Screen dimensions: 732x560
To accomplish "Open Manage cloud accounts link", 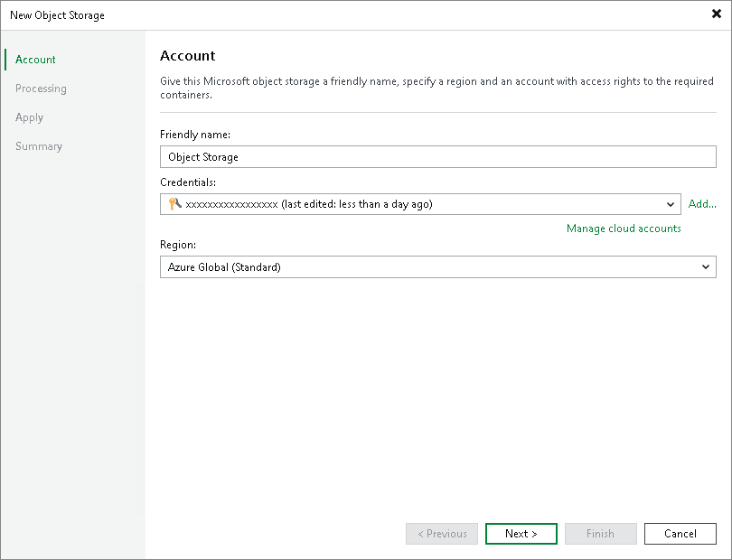I will [x=624, y=229].
